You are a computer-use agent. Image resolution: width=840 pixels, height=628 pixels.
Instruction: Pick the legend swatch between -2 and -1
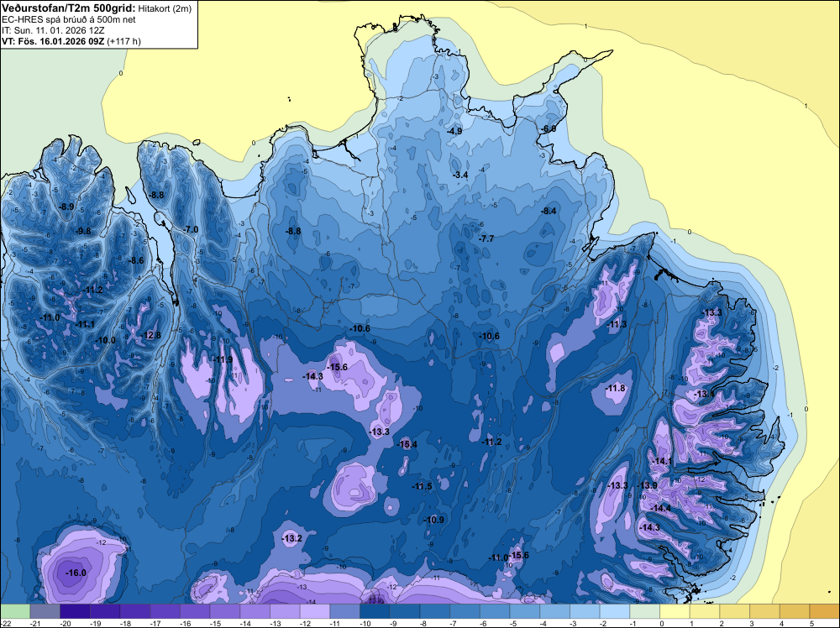[x=615, y=611]
